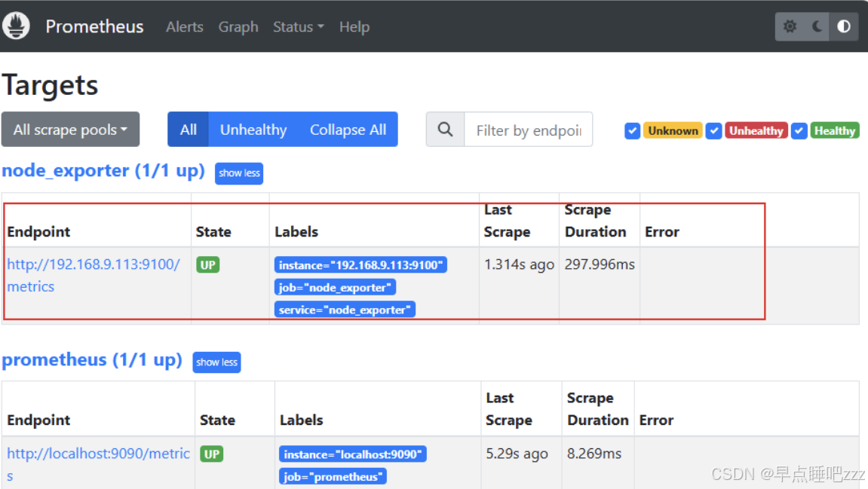Click the magnifier search icon
Screen dimensions: 868x489
click(445, 130)
